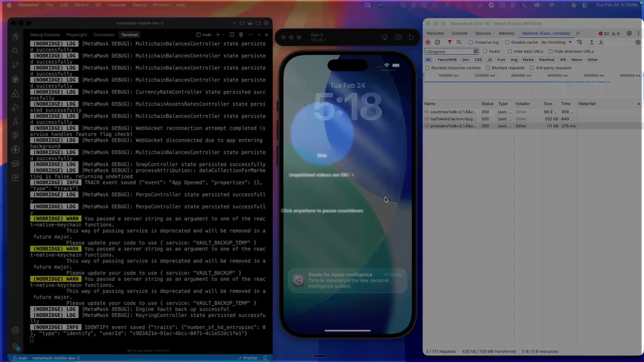
Task: Tick the Invert filter checkbox
Action: 485,51
